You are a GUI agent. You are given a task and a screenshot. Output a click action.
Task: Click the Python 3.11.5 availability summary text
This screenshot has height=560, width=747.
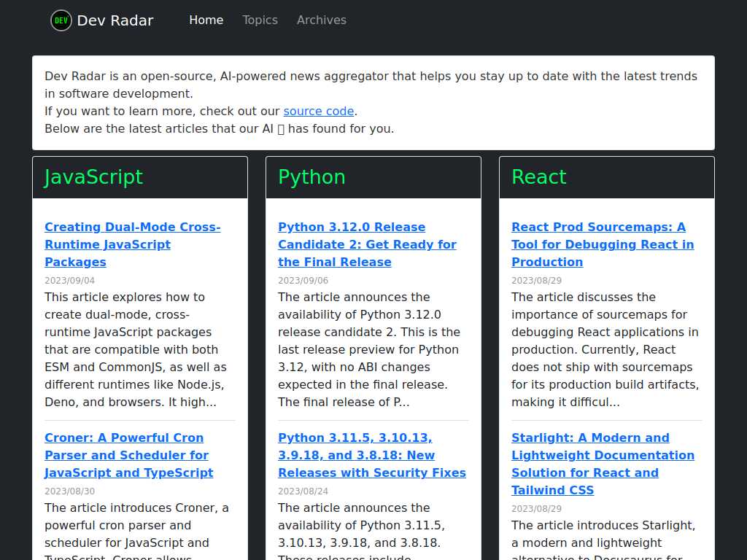(x=362, y=530)
